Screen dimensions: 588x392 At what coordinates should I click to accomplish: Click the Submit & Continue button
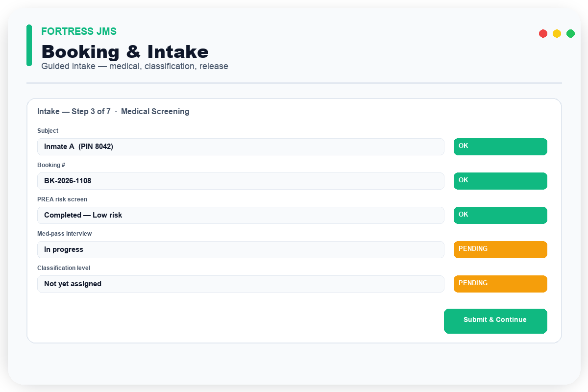tap(495, 321)
